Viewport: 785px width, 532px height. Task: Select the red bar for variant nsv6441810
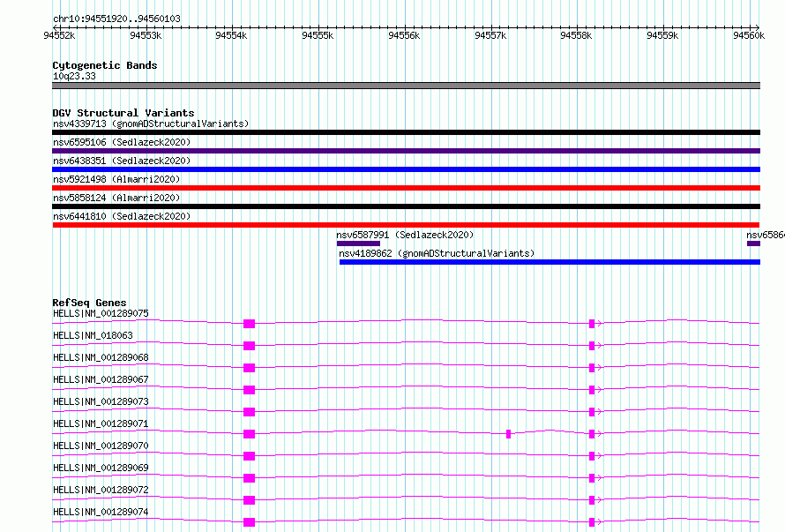pyautogui.click(x=406, y=225)
